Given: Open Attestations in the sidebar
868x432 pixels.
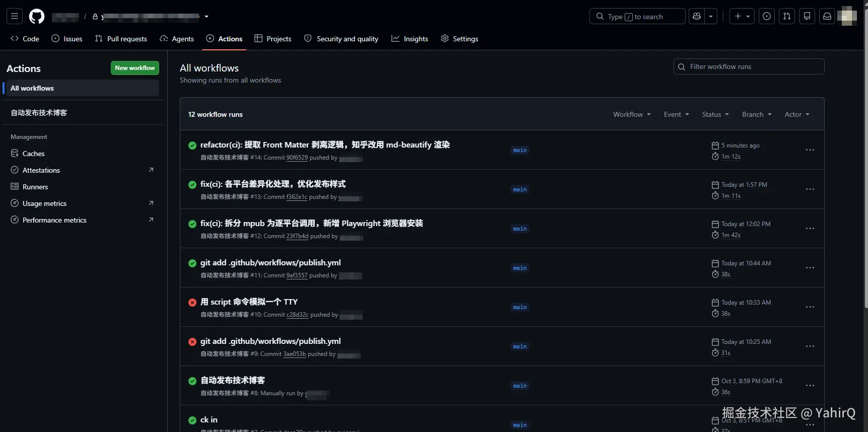Looking at the screenshot, I should 83,170.
